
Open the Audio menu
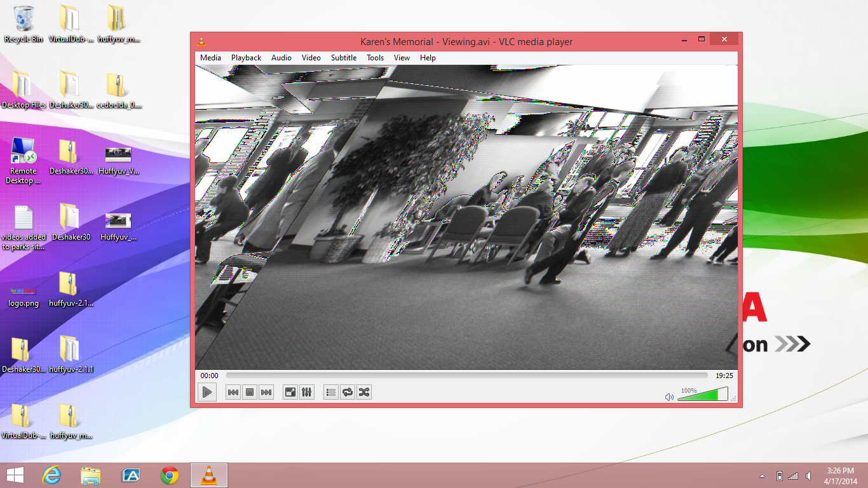[281, 58]
